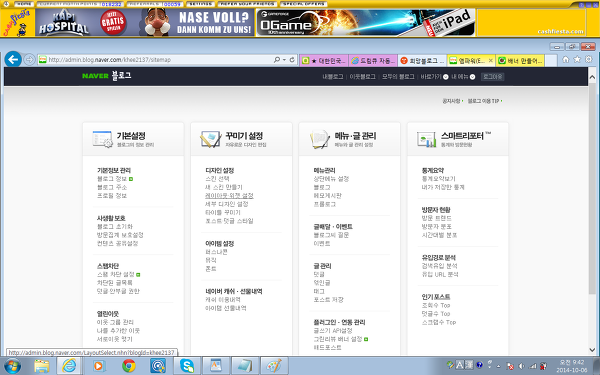Click page scrollbar down arrow
Screen dimensions: 600x375
pos(592,349)
